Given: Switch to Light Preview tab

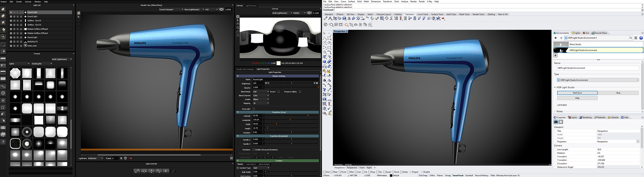Looking at the screenshot, I should (251, 6).
